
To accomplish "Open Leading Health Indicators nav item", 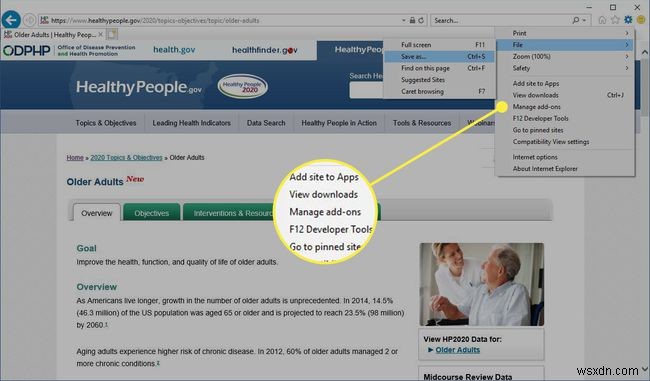I will pyautogui.click(x=192, y=123).
